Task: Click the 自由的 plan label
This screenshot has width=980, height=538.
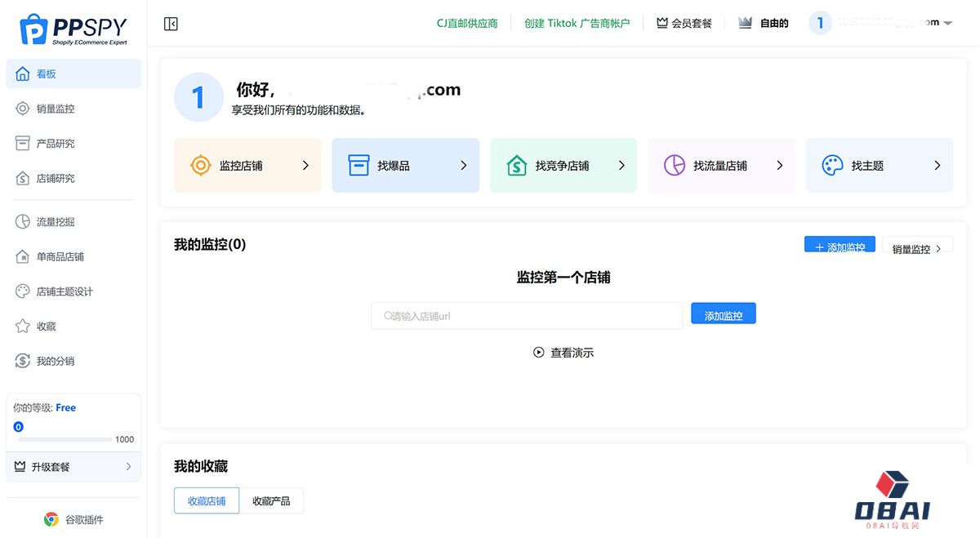Action: pos(774,24)
